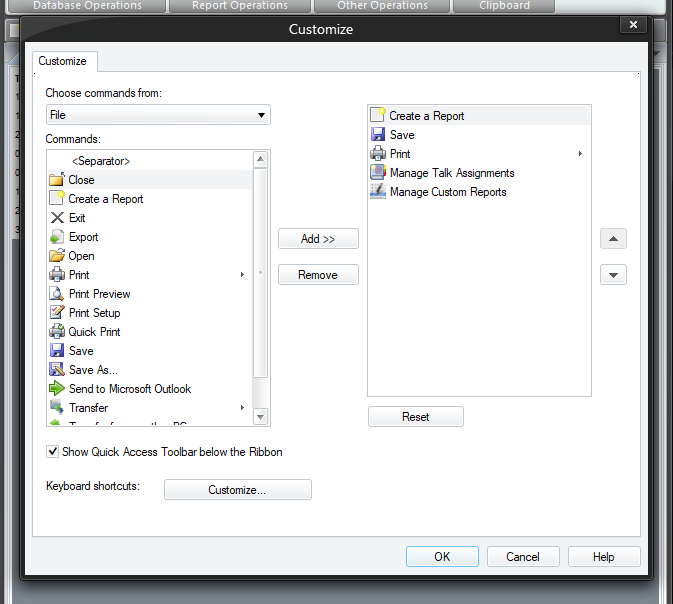Click the Commands list scroll up arrow

tap(260, 159)
